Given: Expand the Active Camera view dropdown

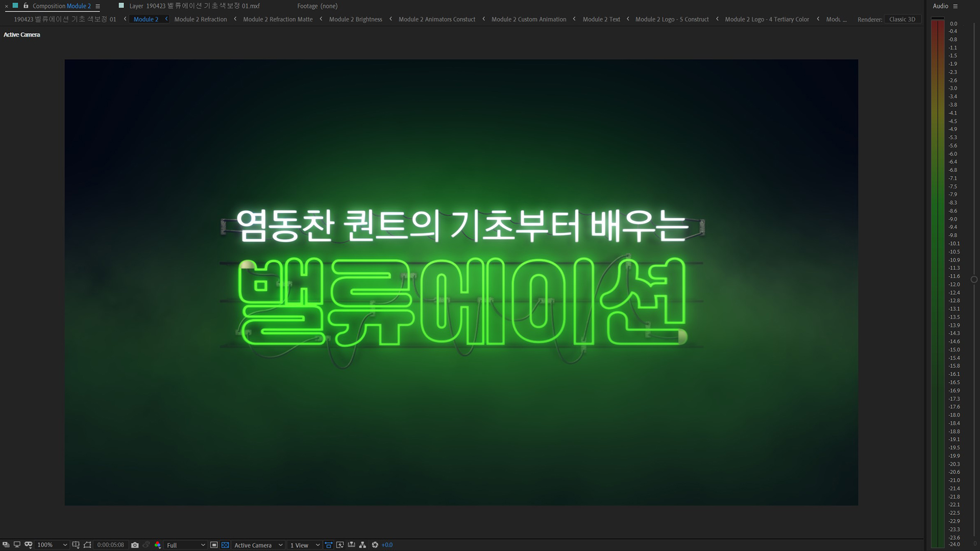Looking at the screenshot, I should [258, 545].
